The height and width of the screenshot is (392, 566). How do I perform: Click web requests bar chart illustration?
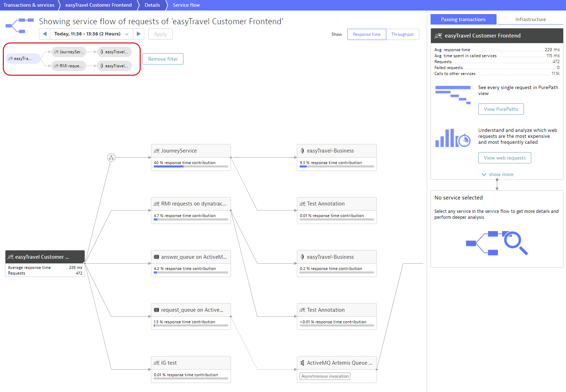click(x=453, y=138)
